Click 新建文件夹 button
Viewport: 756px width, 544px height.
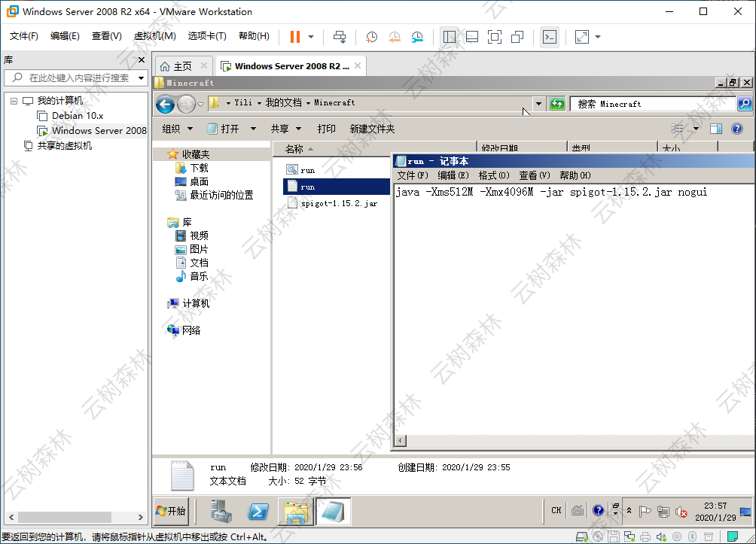(372, 129)
